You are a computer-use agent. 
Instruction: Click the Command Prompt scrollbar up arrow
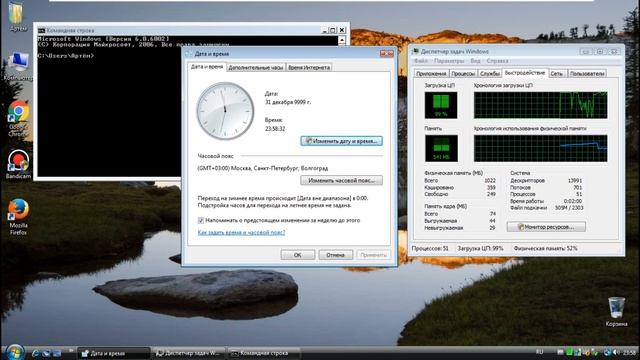(x=342, y=40)
